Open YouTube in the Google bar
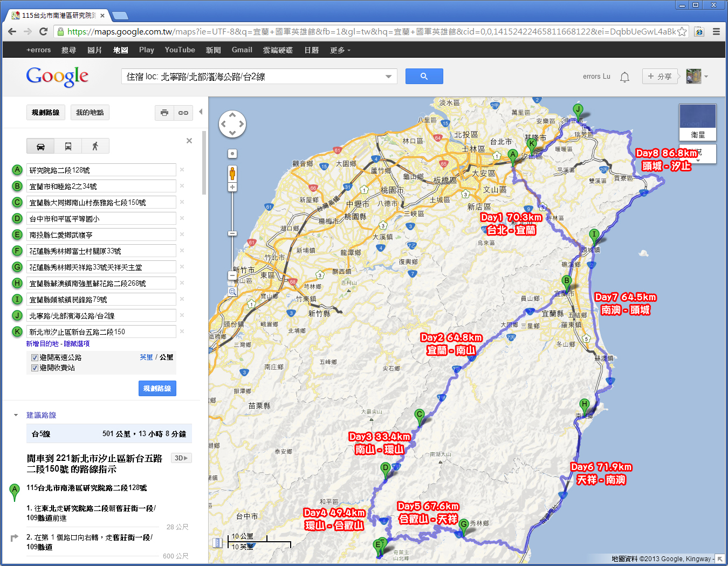This screenshot has width=728, height=566. pyautogui.click(x=180, y=50)
